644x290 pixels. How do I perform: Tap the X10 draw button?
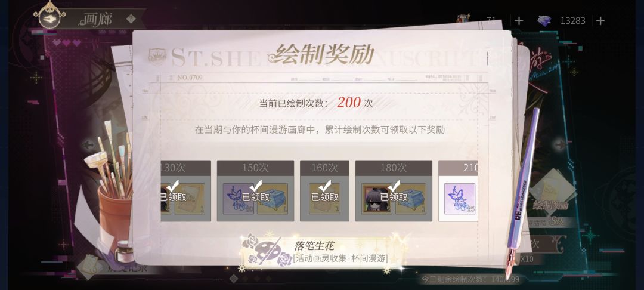point(527,259)
